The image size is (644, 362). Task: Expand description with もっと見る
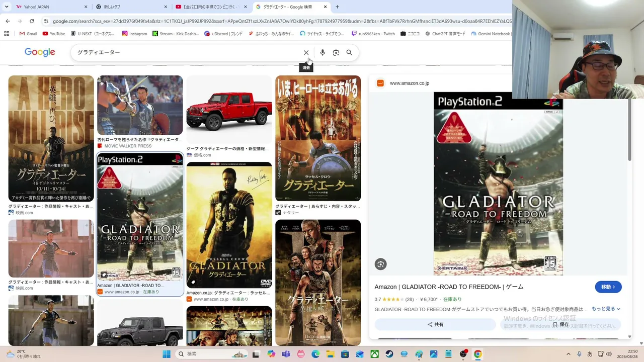point(606,309)
